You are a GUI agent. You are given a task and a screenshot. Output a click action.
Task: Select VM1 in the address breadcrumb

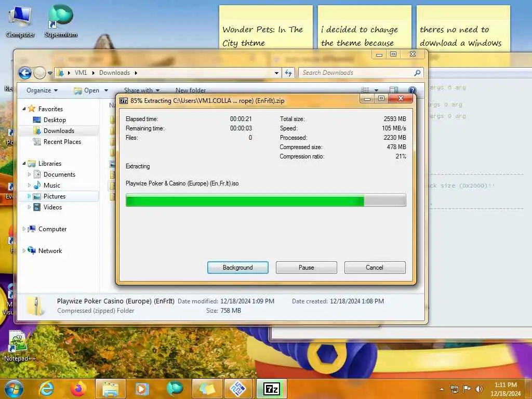pyautogui.click(x=81, y=73)
